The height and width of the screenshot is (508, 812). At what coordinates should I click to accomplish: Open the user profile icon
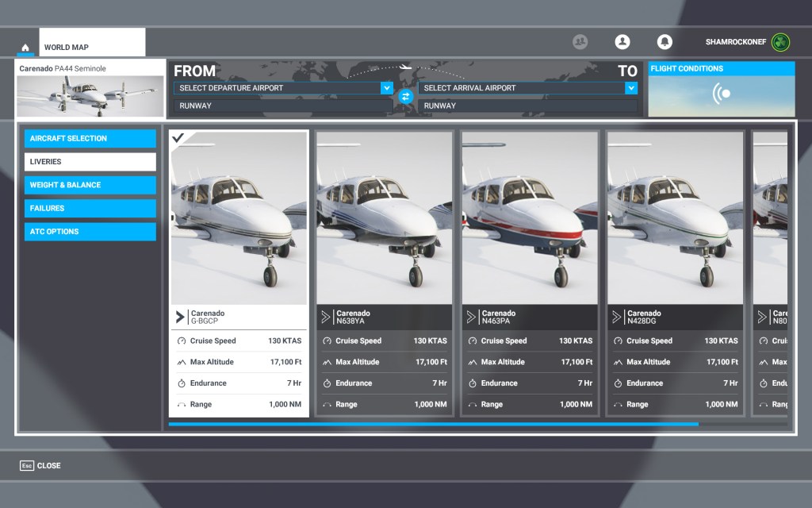[x=622, y=42]
